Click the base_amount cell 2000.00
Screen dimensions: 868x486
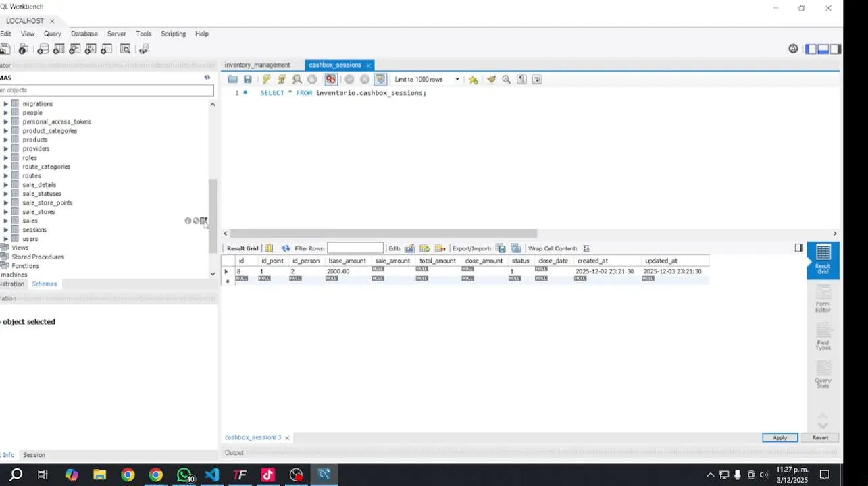347,271
